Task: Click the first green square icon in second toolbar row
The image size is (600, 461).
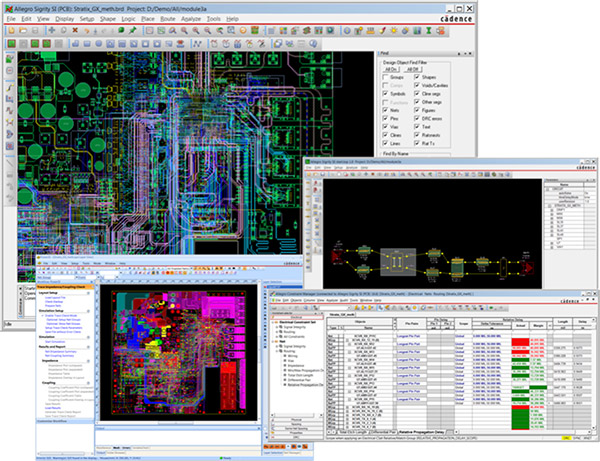Action: (x=11, y=44)
